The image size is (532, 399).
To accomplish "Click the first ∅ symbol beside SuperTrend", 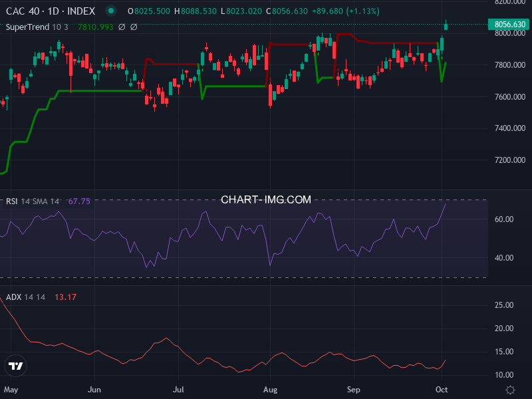I will click(x=121, y=27).
